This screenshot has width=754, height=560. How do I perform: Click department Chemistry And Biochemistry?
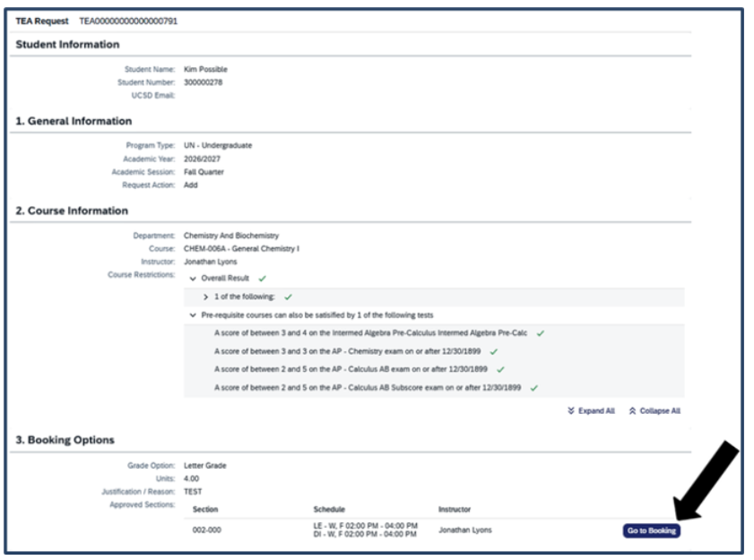coord(231,236)
